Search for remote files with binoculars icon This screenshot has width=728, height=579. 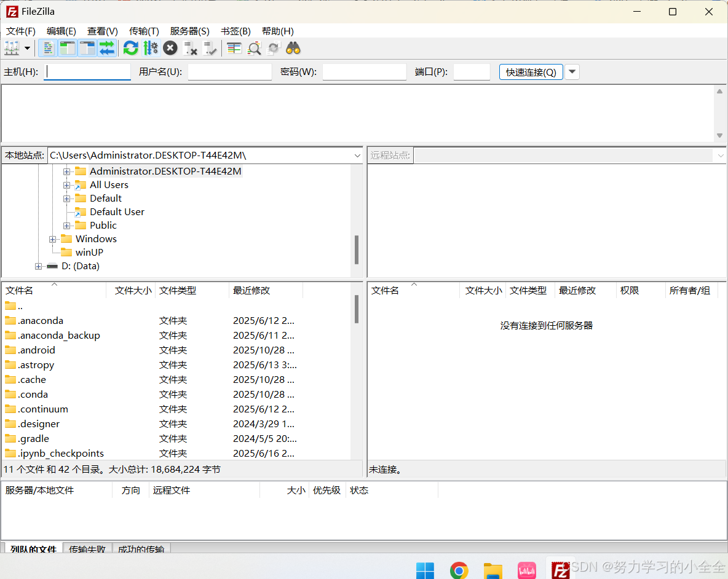pos(293,48)
